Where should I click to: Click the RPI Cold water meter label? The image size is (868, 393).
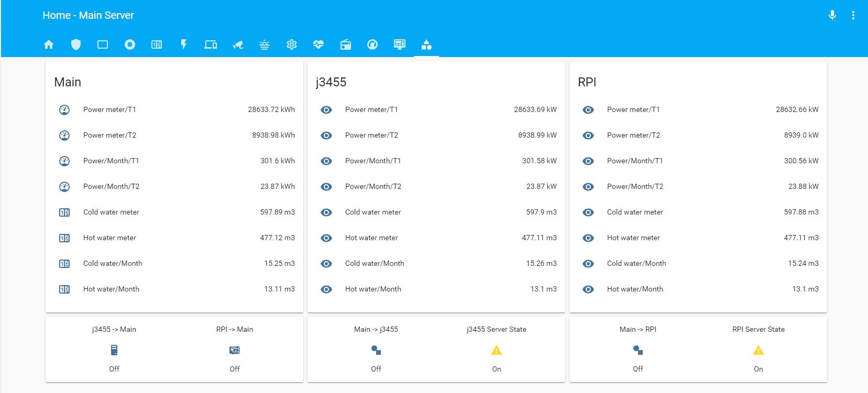635,212
